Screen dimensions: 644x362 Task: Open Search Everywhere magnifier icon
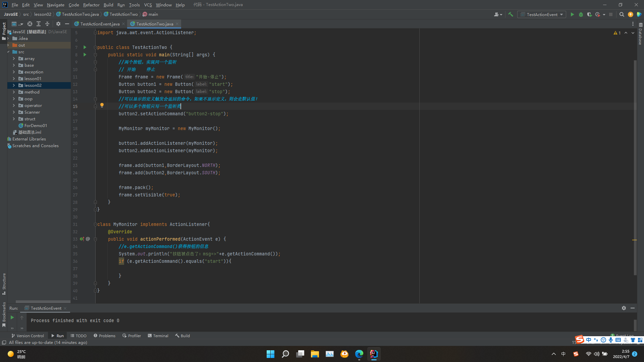[x=622, y=14]
